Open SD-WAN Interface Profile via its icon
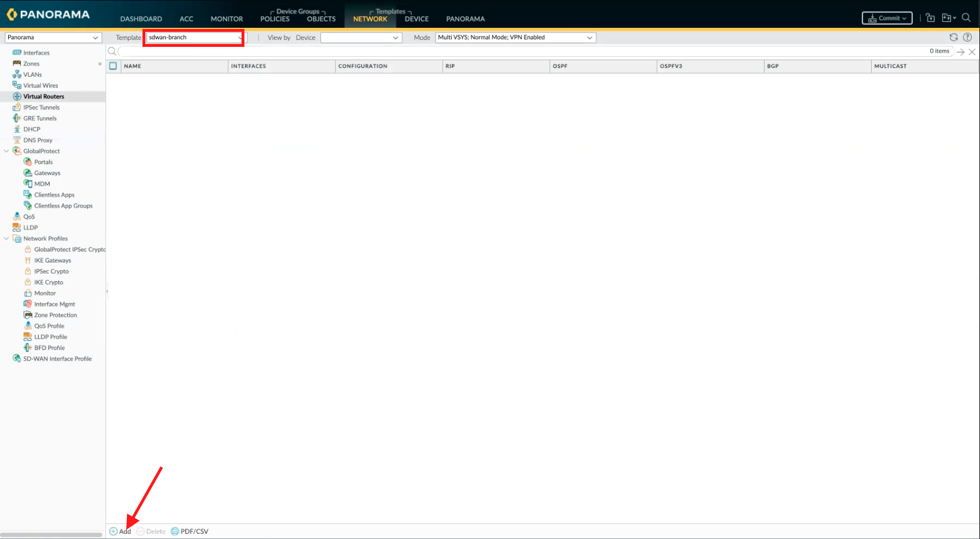 coord(17,359)
